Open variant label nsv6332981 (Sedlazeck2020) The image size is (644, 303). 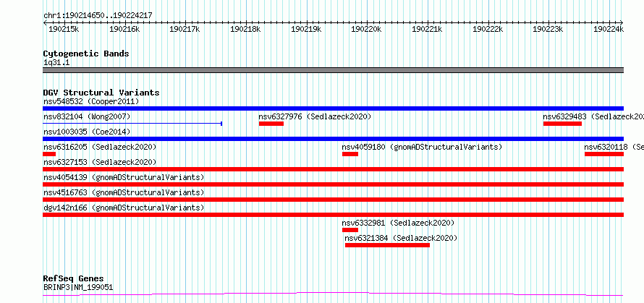point(398,223)
